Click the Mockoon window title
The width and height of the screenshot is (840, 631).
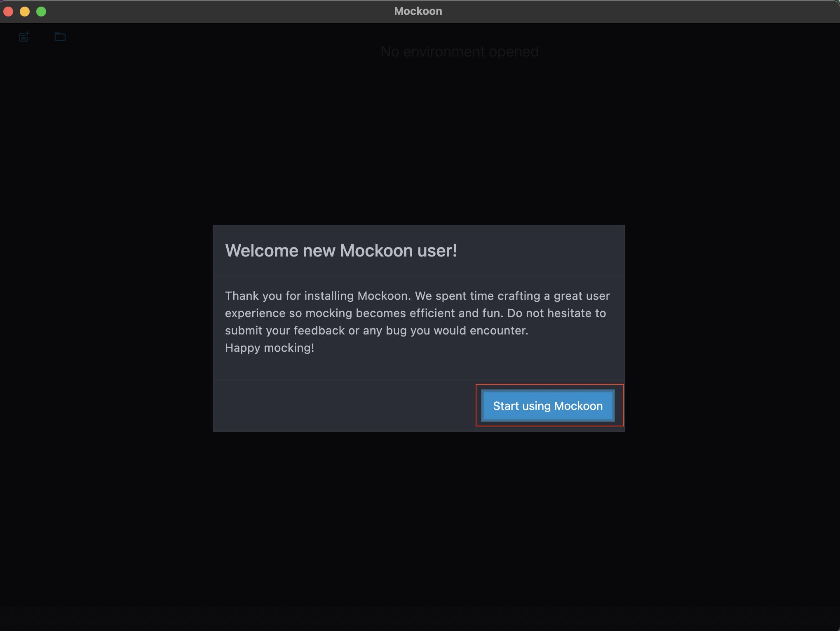pyautogui.click(x=418, y=11)
